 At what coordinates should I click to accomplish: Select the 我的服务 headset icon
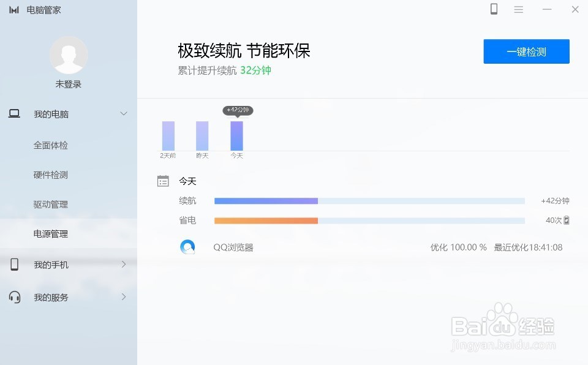[x=13, y=297]
